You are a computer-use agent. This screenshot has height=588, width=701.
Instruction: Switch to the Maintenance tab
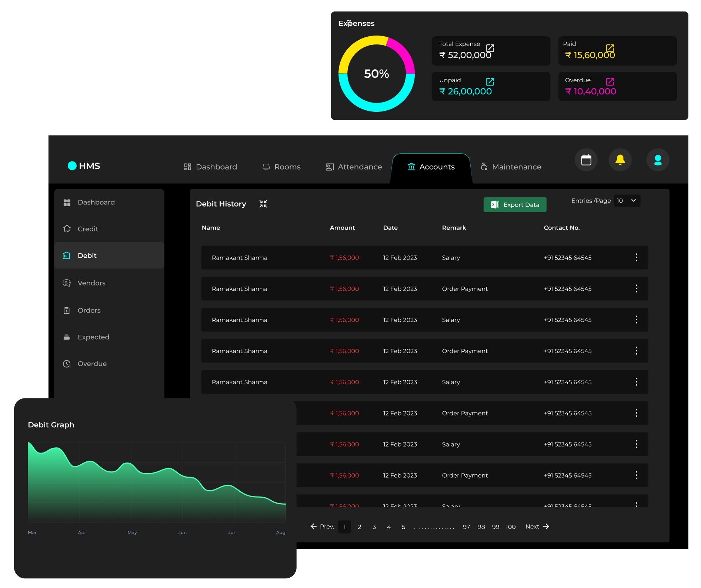pyautogui.click(x=511, y=167)
